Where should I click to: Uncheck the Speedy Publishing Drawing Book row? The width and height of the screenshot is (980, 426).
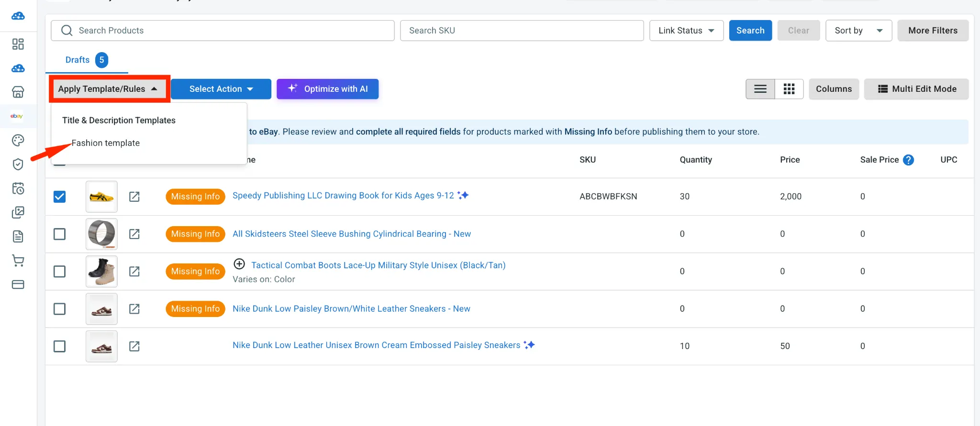(x=59, y=197)
